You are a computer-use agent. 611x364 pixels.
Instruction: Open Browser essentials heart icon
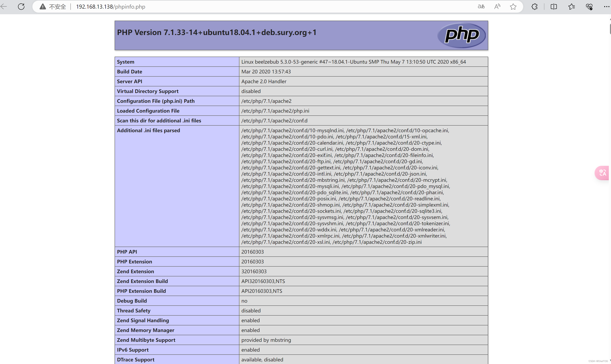coord(589,7)
